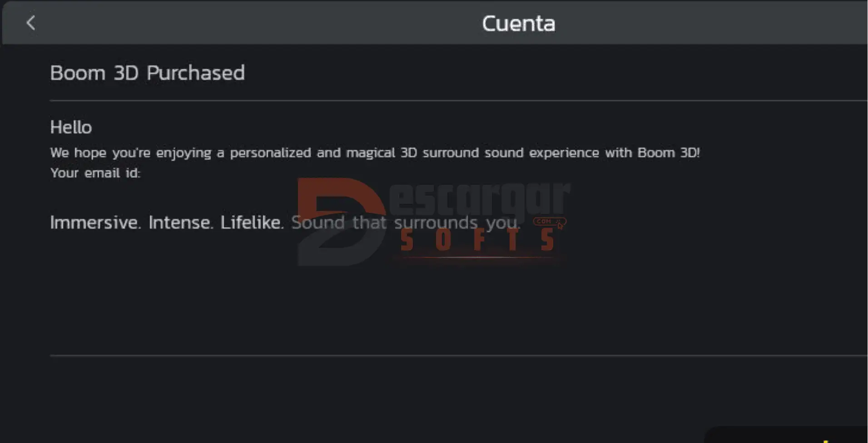Image resolution: width=868 pixels, height=443 pixels.
Task: Click the glowing underline beneath SOFTS
Action: point(477,258)
